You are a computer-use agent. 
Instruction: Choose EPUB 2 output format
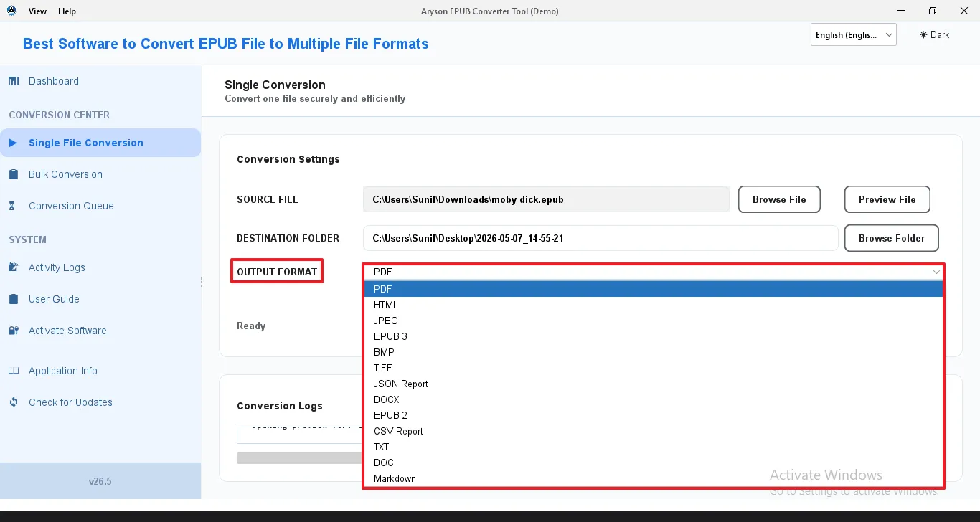(x=654, y=415)
